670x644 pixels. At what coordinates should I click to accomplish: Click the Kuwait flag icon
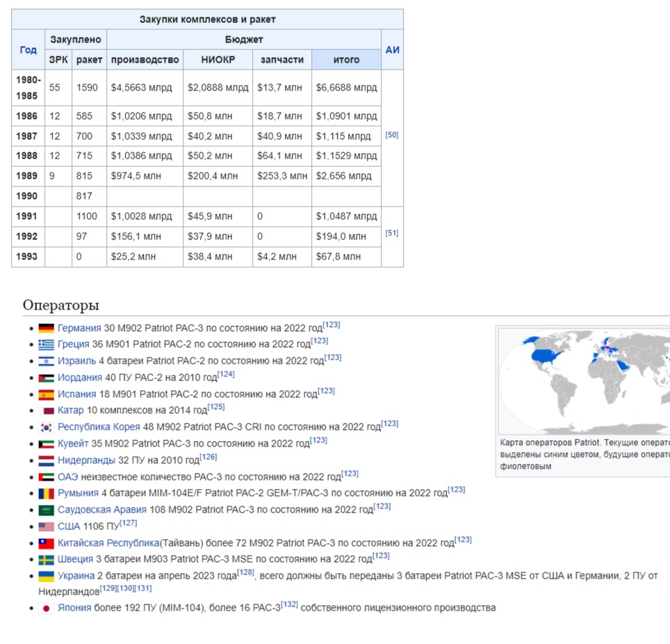(x=46, y=444)
